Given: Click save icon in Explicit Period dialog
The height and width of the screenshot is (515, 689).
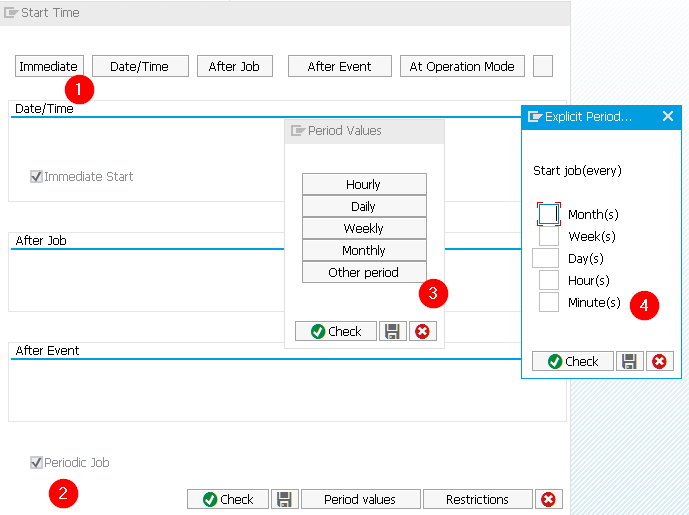Looking at the screenshot, I should pos(629,361).
